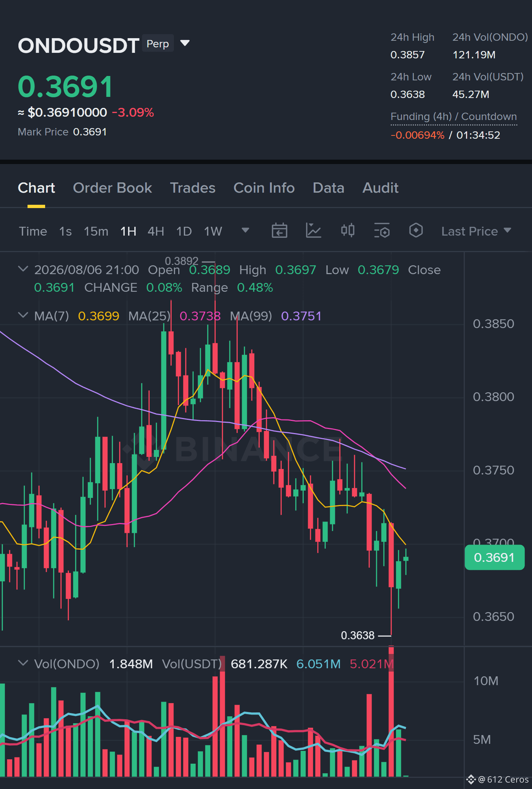Open the Data tab
This screenshot has width=532, height=789.
pos(328,188)
